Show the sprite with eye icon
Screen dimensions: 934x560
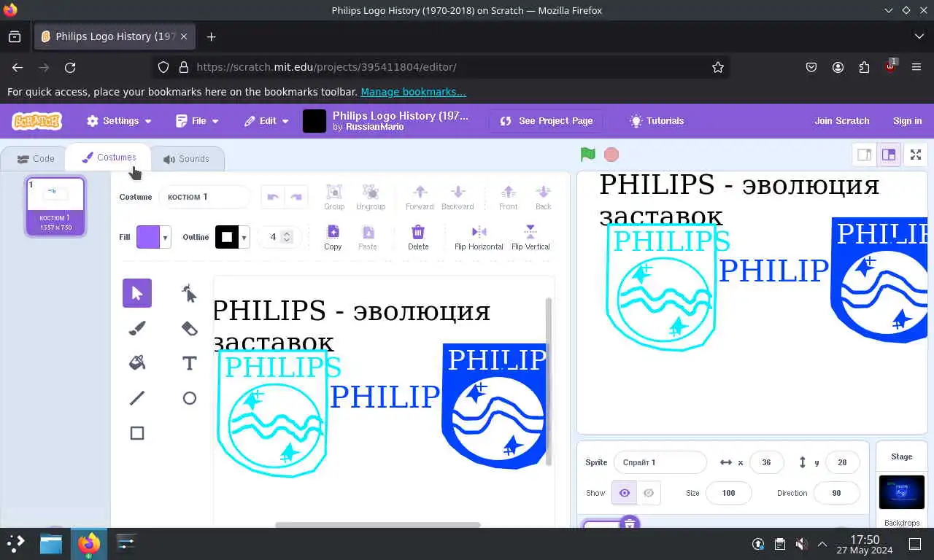tap(625, 493)
